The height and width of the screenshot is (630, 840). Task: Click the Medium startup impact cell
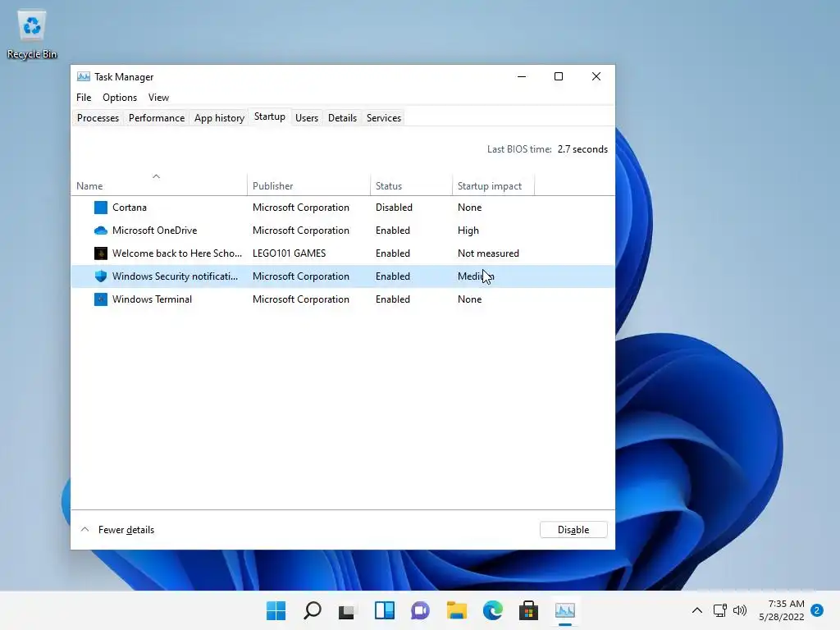(476, 276)
